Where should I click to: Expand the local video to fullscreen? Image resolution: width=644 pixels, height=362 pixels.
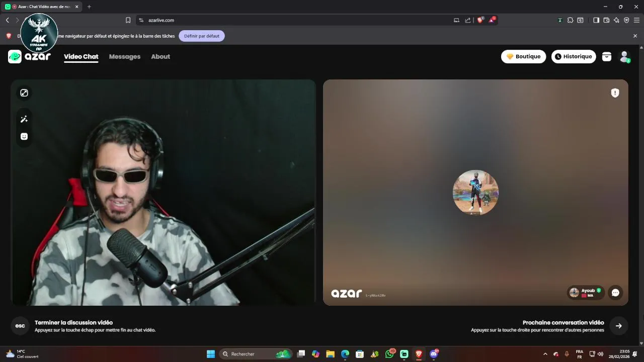(x=24, y=93)
